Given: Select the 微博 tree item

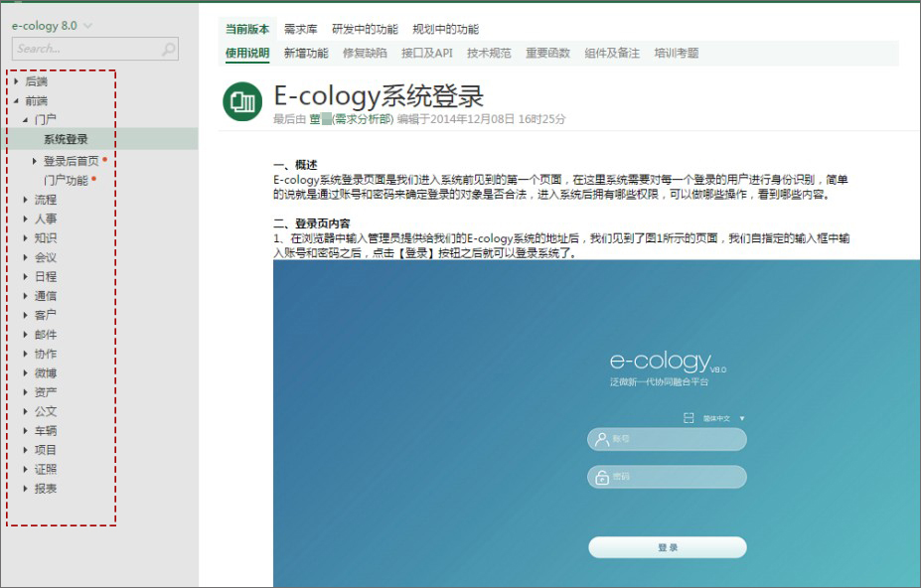Looking at the screenshot, I should tap(46, 373).
